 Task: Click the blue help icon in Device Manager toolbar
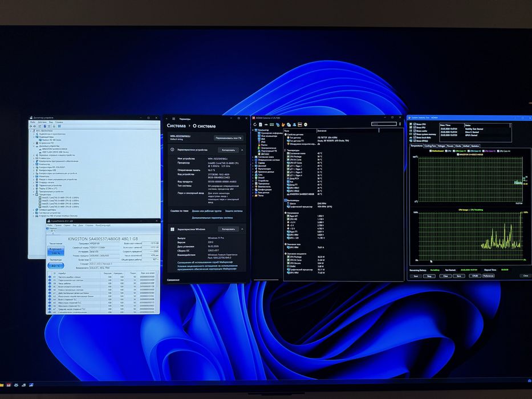pyautogui.click(x=45, y=126)
